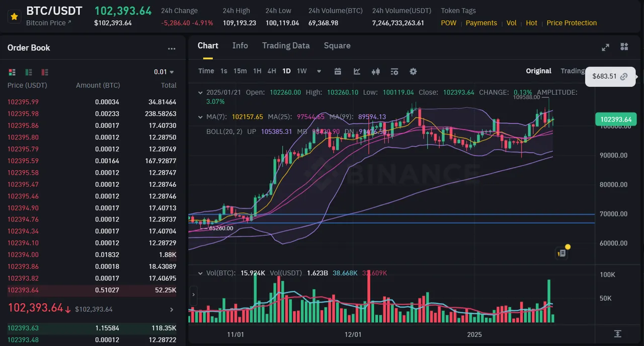This screenshot has width=644, height=346.
Task: Switch to TradingView chart mode
Action: pyautogui.click(x=573, y=71)
